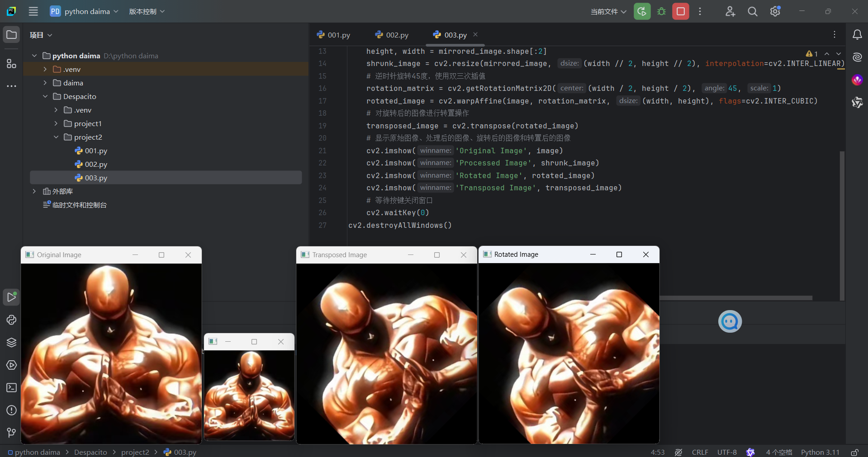Open the Python Packages layers icon
The height and width of the screenshot is (457, 868).
[x=11, y=342]
